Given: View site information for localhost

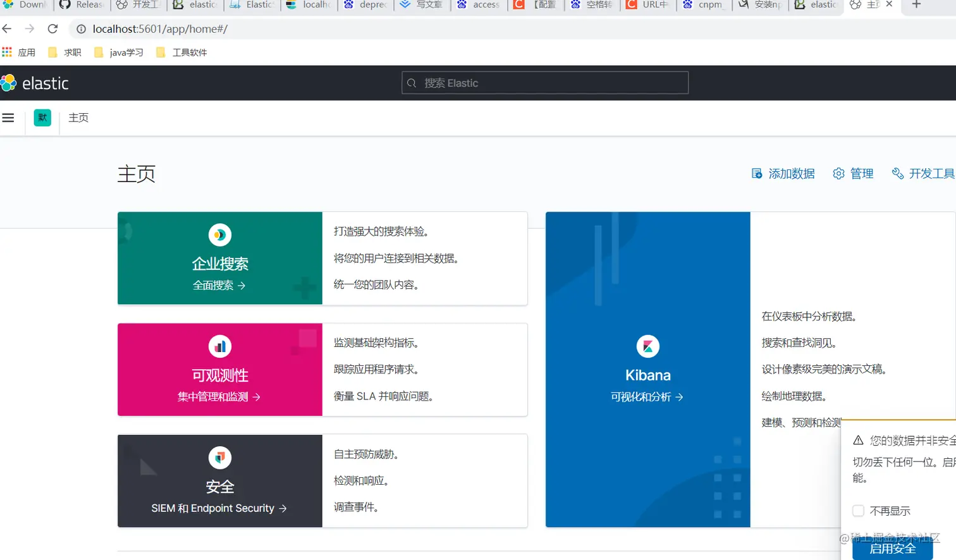Looking at the screenshot, I should 81,29.
